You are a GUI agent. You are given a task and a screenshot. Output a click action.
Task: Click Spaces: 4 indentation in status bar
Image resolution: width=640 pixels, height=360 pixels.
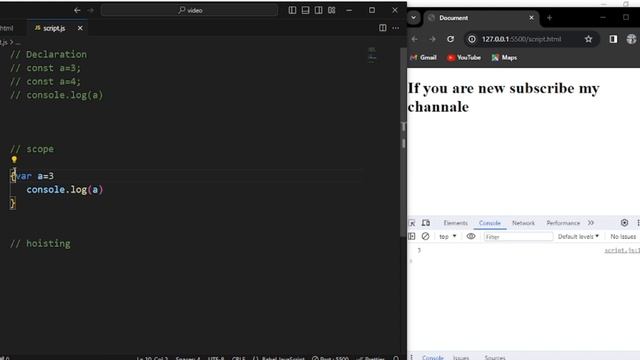point(188,358)
